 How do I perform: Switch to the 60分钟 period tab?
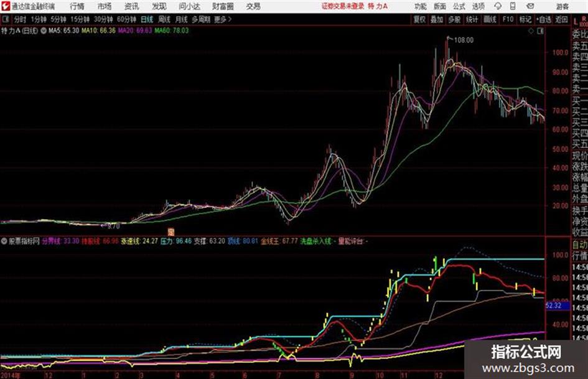coord(126,19)
